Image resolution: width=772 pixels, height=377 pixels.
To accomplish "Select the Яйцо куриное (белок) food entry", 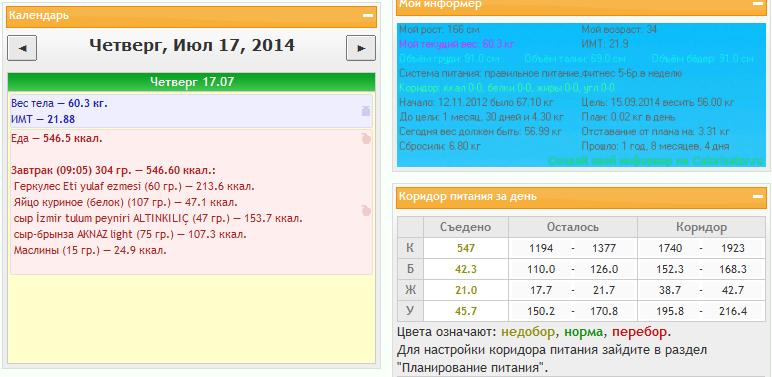I will pyautogui.click(x=126, y=202).
